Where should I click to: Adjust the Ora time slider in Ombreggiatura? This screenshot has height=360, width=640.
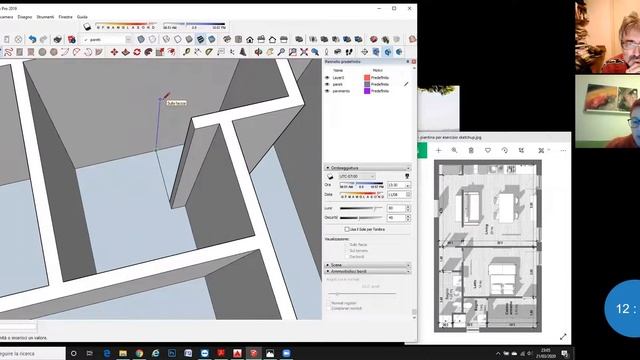[x=362, y=184]
